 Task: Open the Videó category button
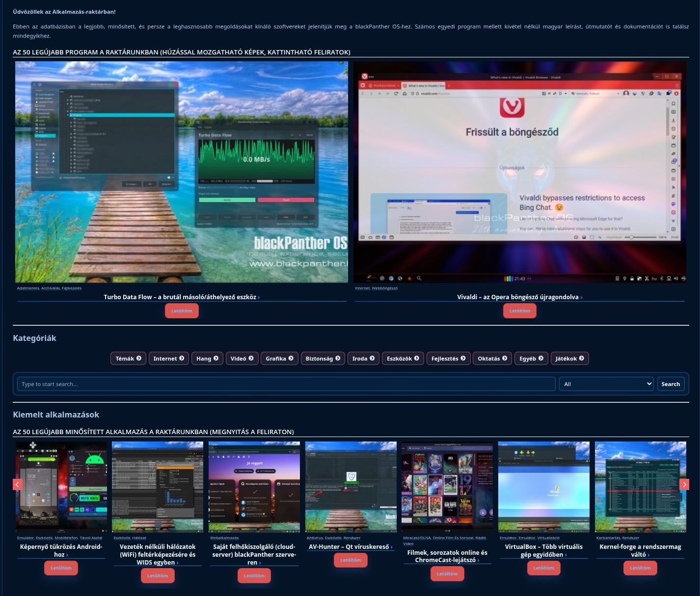click(x=242, y=359)
